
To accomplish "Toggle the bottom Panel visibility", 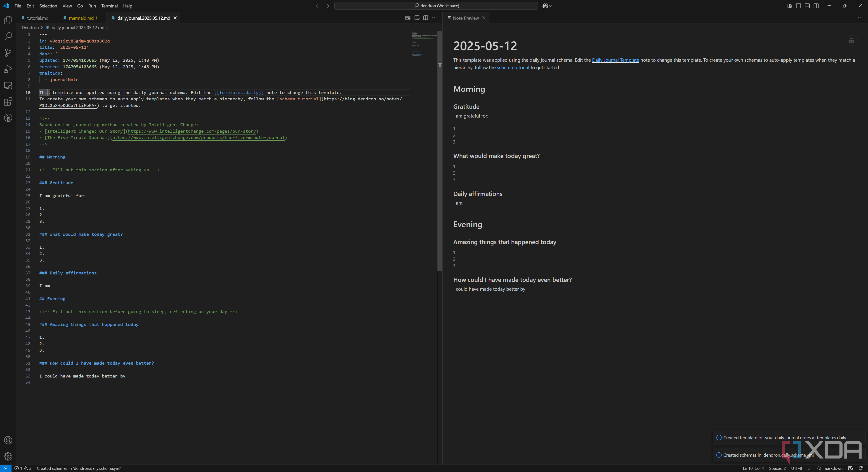I will pyautogui.click(x=807, y=6).
